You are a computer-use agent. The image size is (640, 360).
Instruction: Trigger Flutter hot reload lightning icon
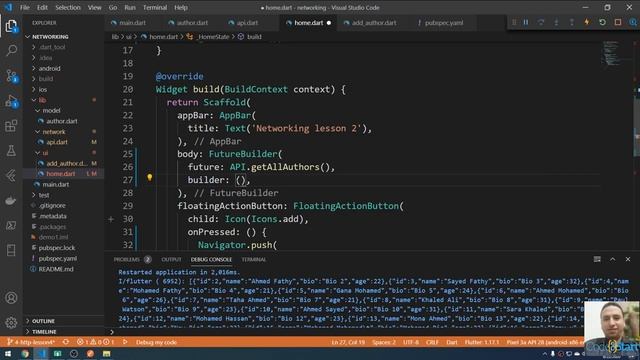[587, 22]
